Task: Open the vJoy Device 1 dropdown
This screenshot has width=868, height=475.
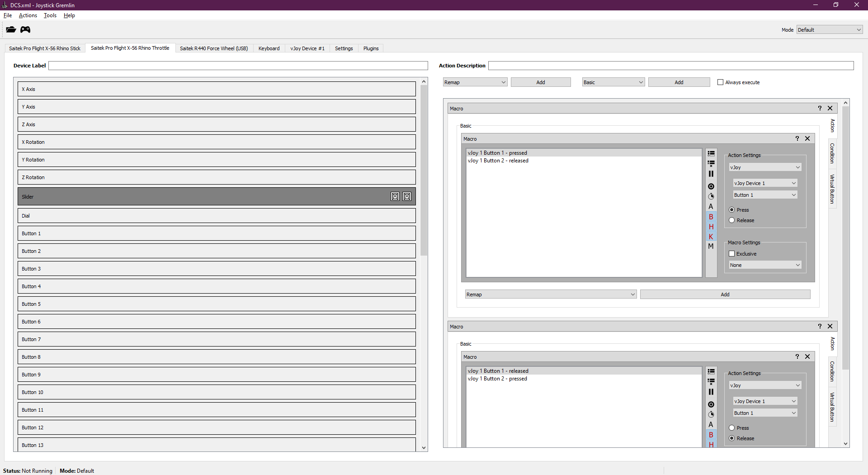Action: [764, 183]
